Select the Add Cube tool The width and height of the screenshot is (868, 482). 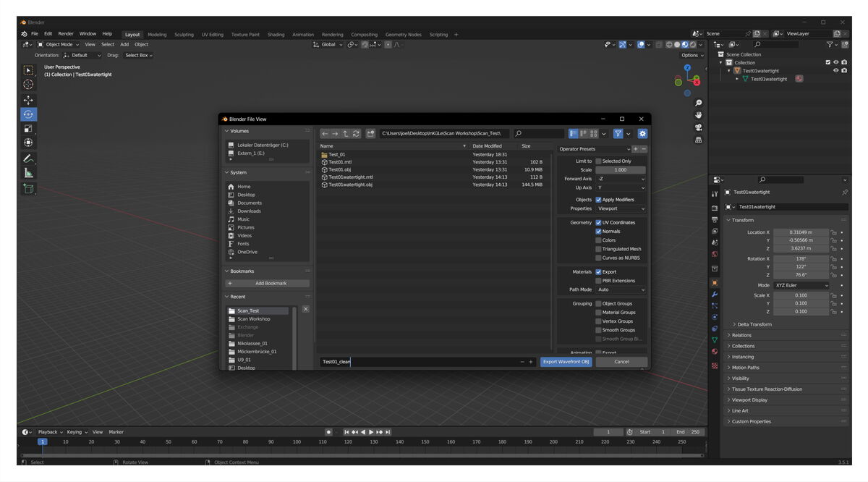click(28, 188)
